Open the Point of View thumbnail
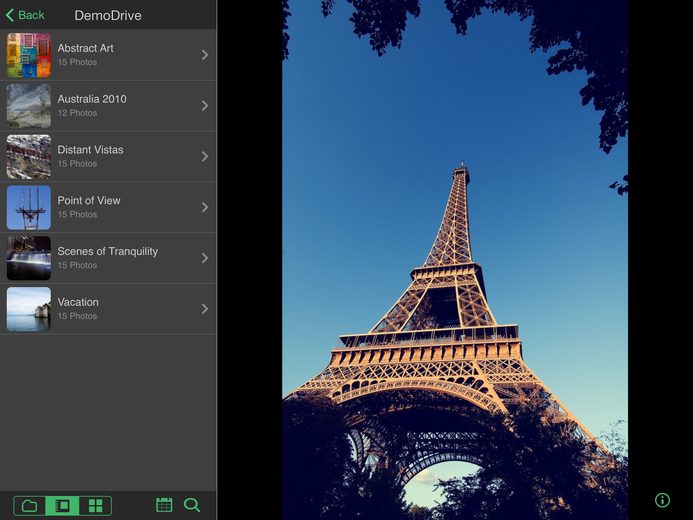This screenshot has width=693, height=520. [29, 208]
